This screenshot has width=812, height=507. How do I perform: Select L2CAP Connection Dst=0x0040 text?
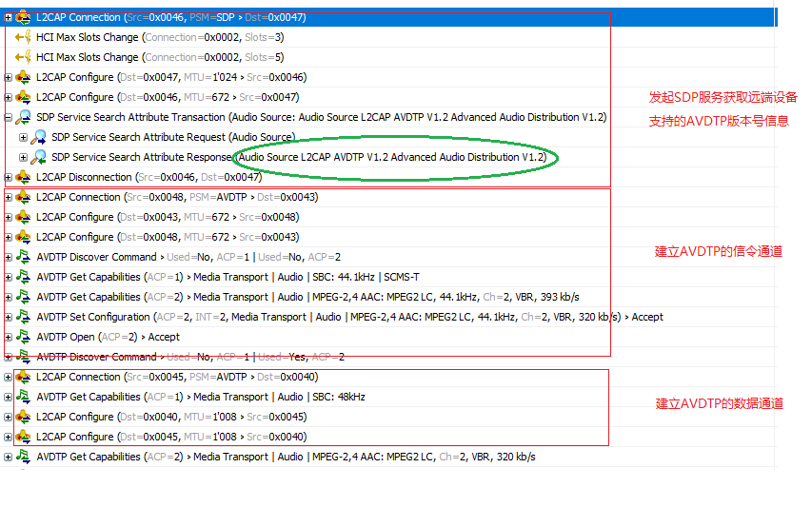[x=177, y=377]
